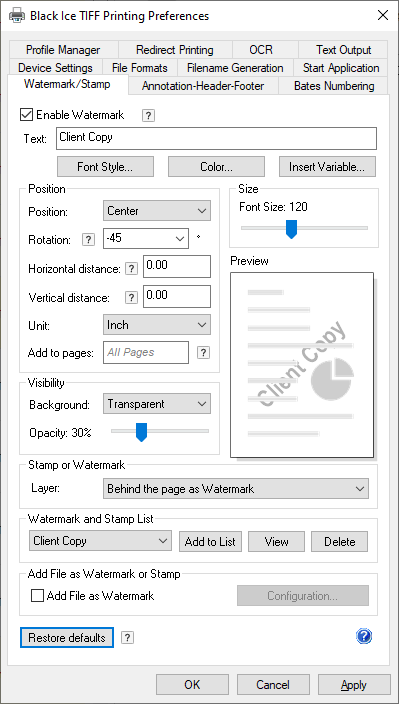This screenshot has height=704, width=399.
Task: Click help icon beside Restore defaults
Action: [127, 637]
